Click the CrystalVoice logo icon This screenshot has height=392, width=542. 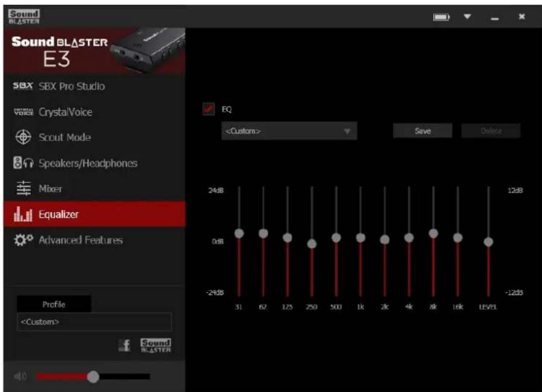click(24, 112)
